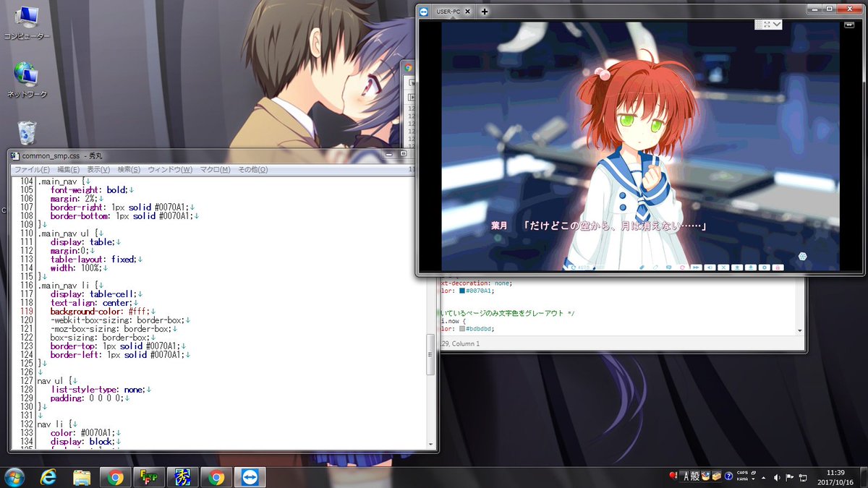Click the pink replay arrow icon in the game

pos(682,267)
